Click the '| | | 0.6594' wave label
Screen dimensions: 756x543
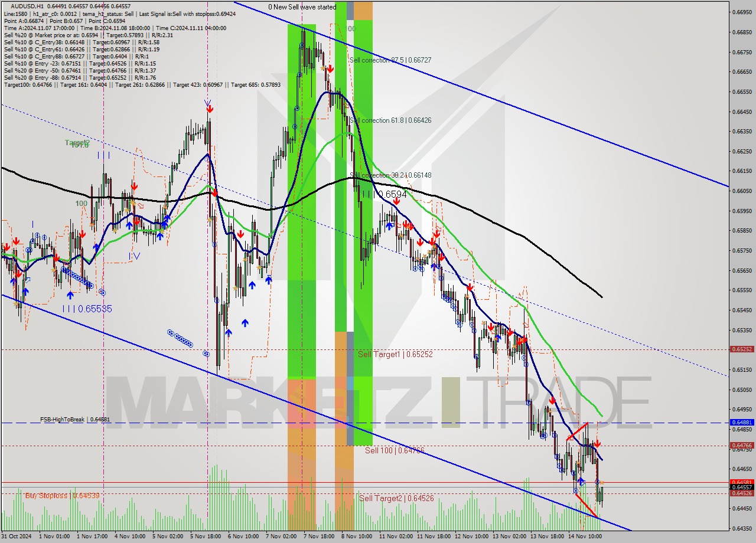pos(385,194)
